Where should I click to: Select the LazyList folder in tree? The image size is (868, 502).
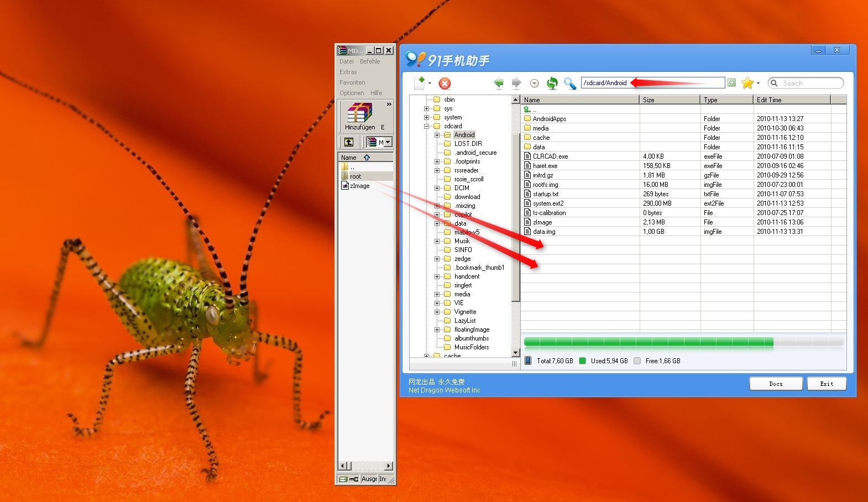[x=465, y=321]
